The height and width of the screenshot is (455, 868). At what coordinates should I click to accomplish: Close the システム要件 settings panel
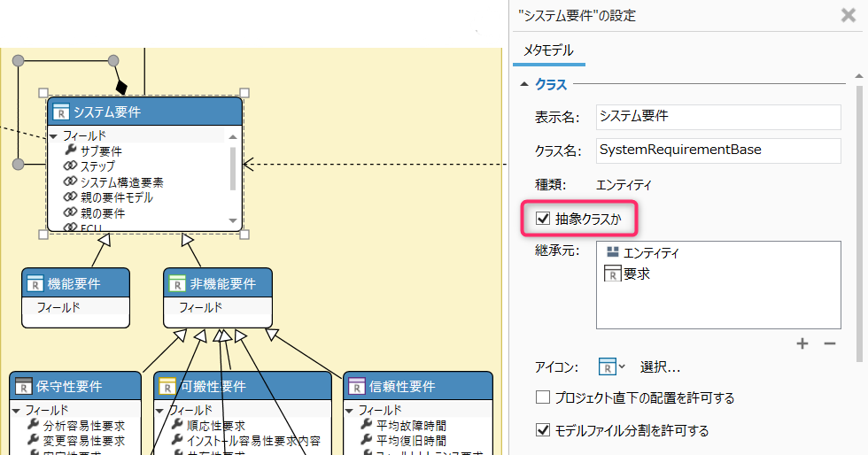tap(849, 15)
